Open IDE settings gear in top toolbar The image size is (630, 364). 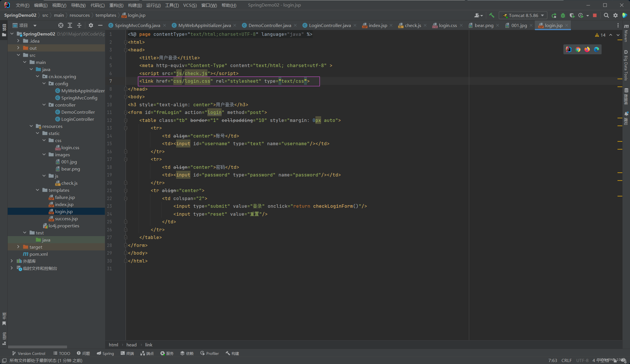(x=616, y=15)
